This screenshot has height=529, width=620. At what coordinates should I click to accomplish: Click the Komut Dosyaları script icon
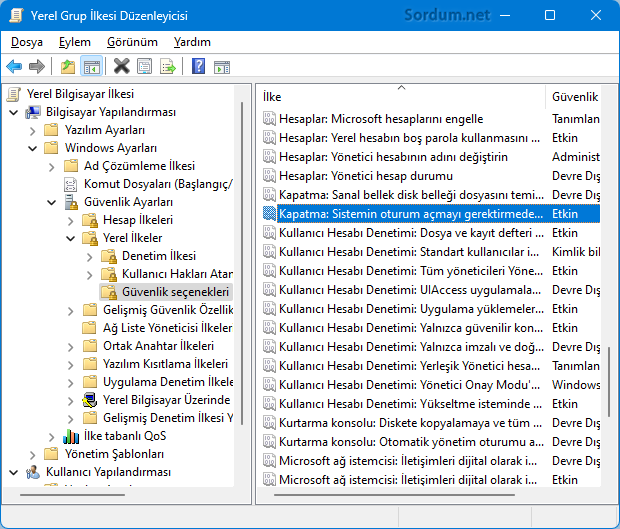70,184
